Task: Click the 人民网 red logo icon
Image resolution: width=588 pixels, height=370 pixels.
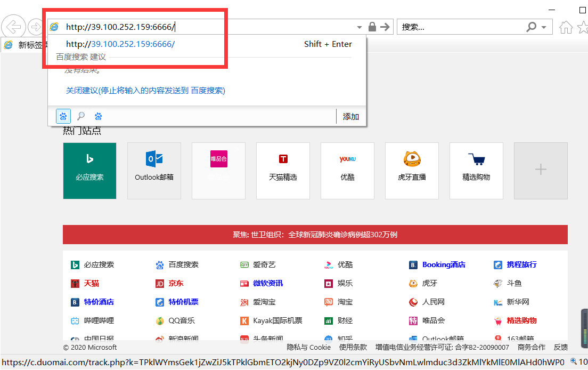Action: (x=413, y=302)
